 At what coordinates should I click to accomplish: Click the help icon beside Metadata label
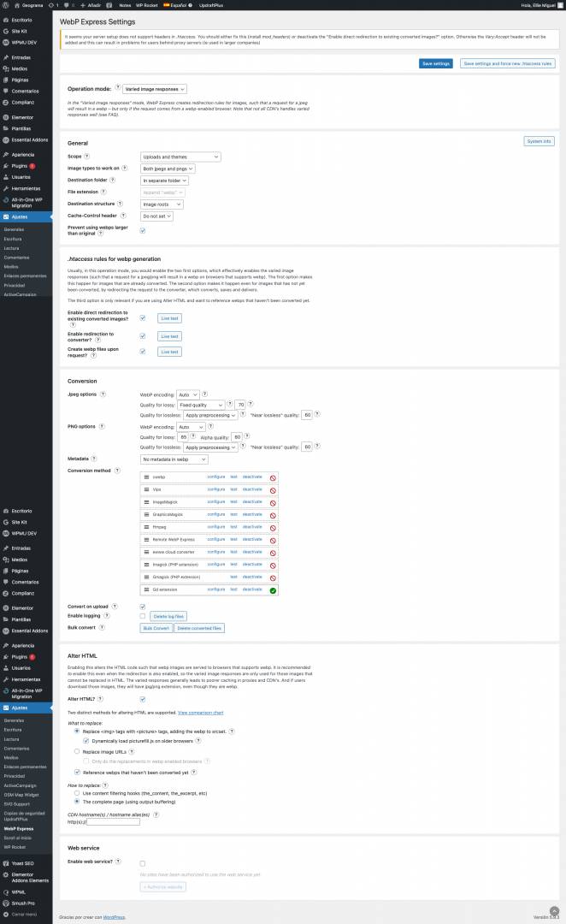point(94,459)
